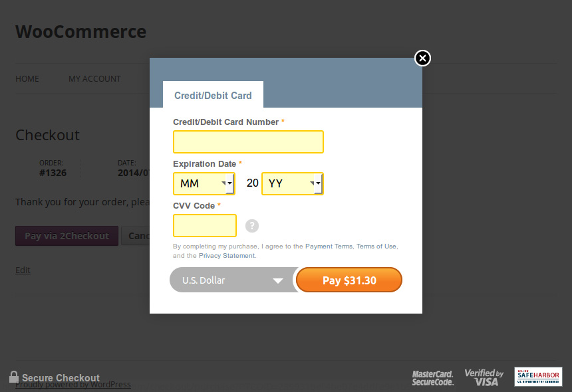Open the Payment Terms link
Image resolution: width=572 pixels, height=392 pixels.
pyautogui.click(x=329, y=246)
